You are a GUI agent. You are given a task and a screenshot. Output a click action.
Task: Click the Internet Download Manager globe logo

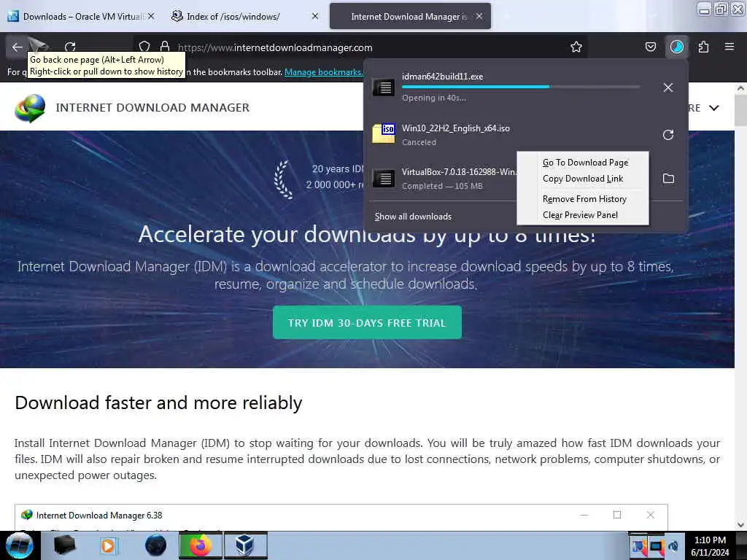click(30, 108)
